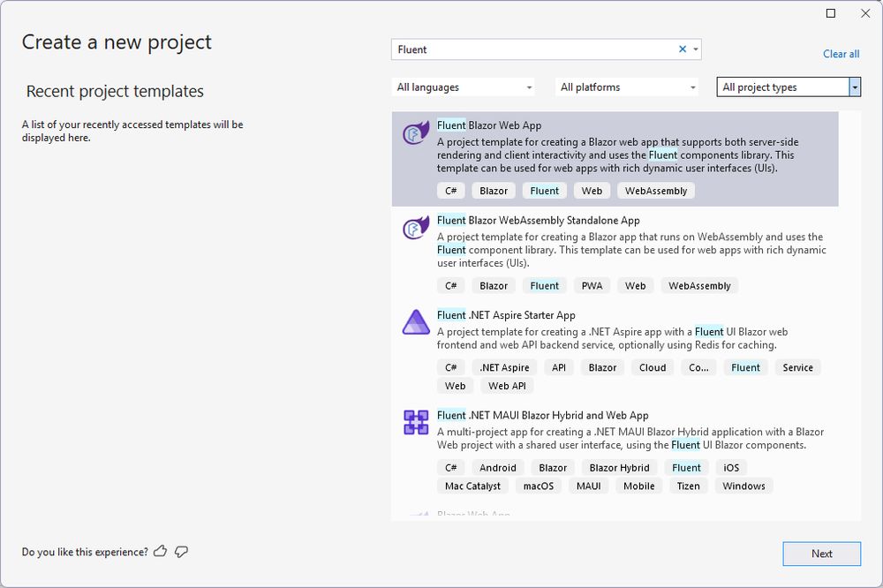This screenshot has width=883, height=588.
Task: Click the Blazor tag under WebAssembly Standalone App
Action: tap(494, 286)
